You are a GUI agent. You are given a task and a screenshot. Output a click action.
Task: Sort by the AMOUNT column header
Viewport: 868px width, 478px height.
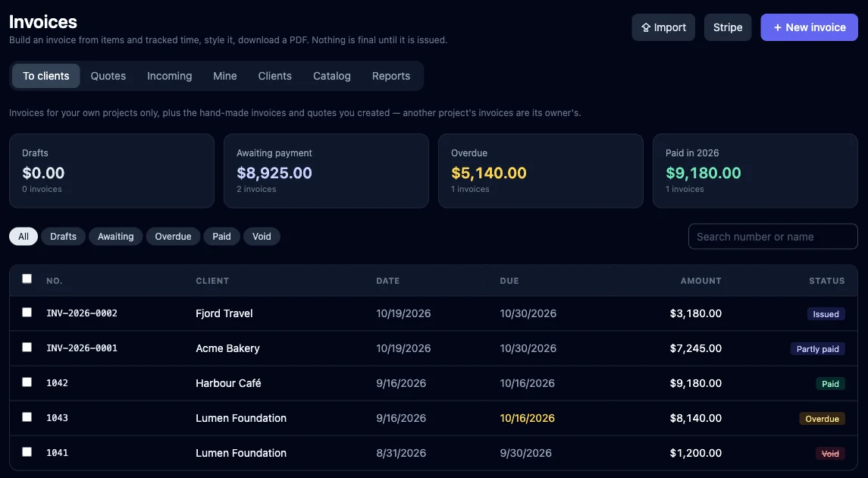[700, 281]
